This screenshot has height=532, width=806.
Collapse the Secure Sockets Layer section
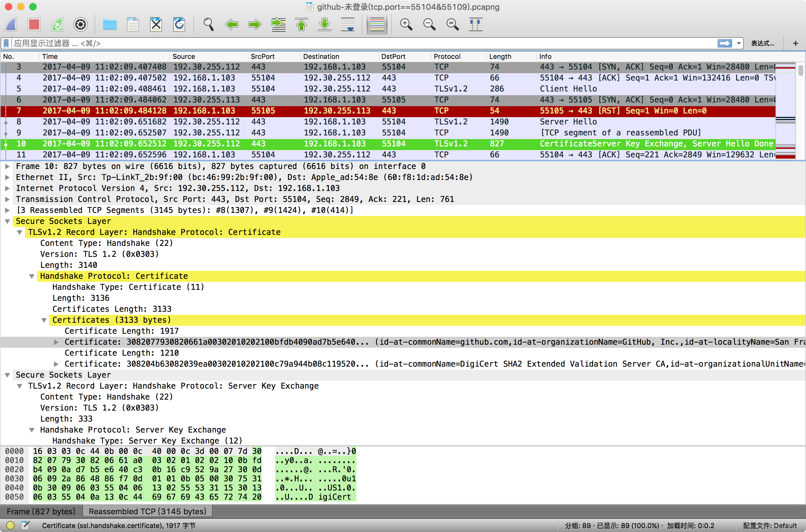7,221
